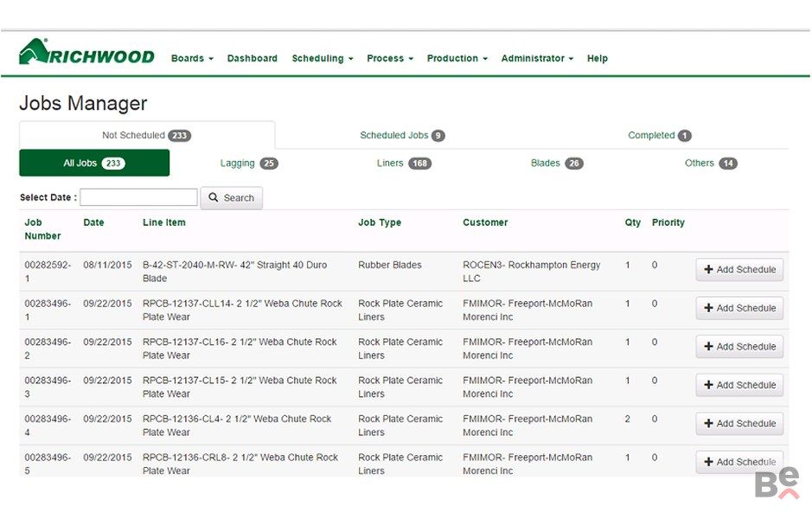
Task: Filter by Lagging jobs
Action: (248, 163)
